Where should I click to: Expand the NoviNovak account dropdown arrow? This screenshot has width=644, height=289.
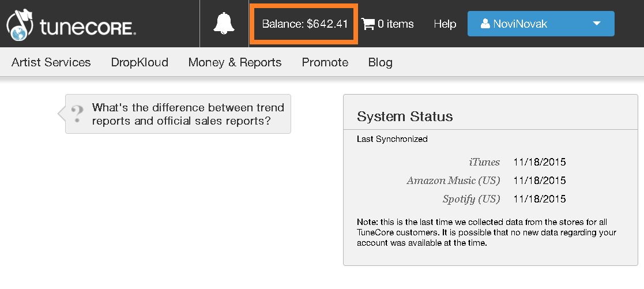point(597,24)
